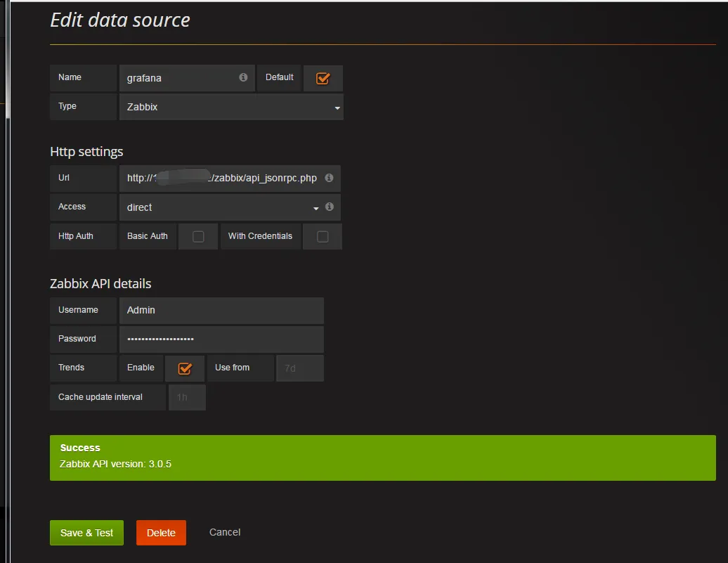The image size is (728, 563).
Task: Click the info icon beside Access dropdown
Action: click(x=329, y=207)
